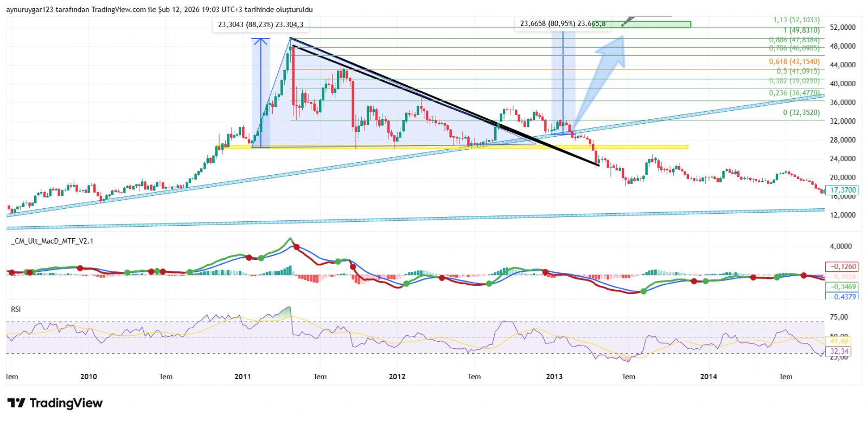This screenshot has height=421, width=868.
Task: Open the RSI indicator title
Action: (x=16, y=309)
